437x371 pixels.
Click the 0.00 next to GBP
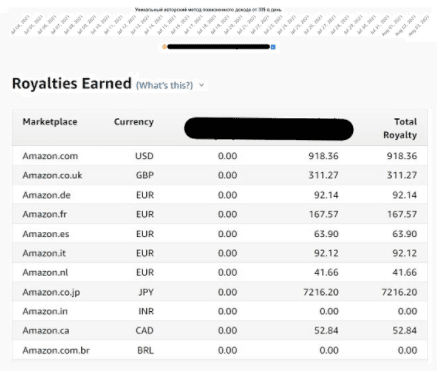(228, 175)
